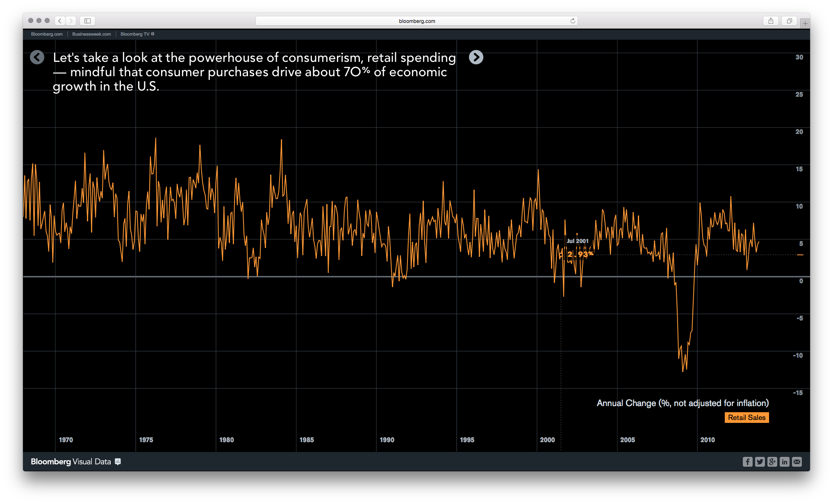
Task: Click the page reload icon in address bar
Action: [x=572, y=21]
